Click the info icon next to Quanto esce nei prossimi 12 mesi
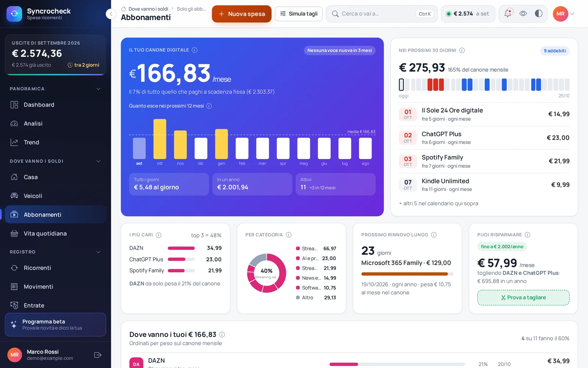The height and width of the screenshot is (368, 588). click(209, 106)
